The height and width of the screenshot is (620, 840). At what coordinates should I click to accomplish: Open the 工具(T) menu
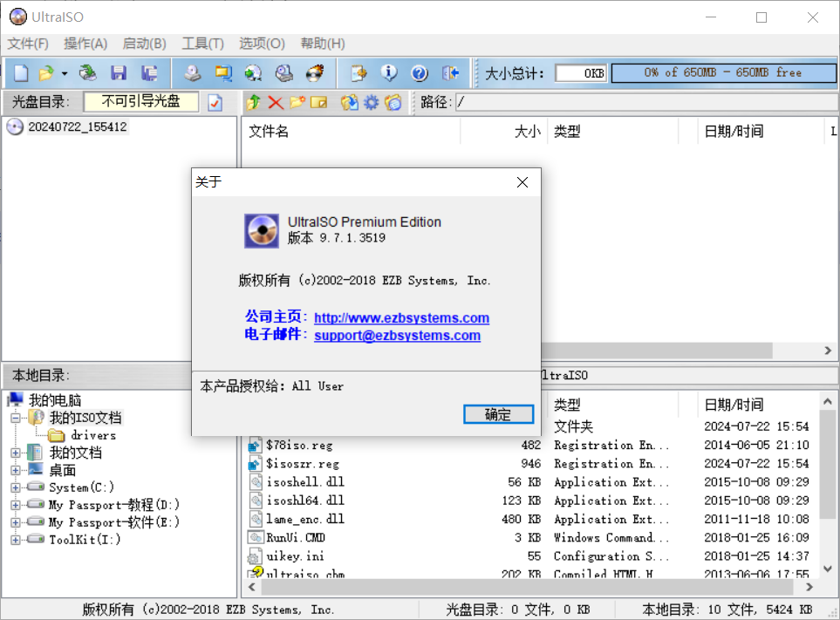pos(203,44)
